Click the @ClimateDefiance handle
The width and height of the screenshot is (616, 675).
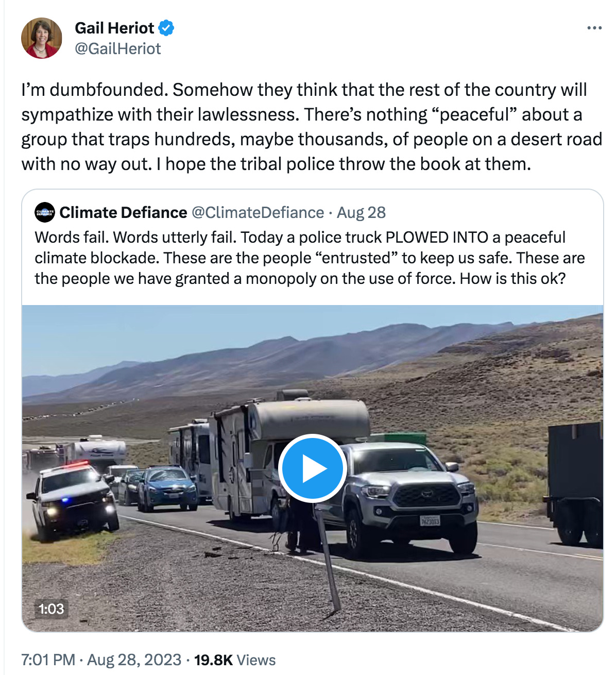coord(258,212)
